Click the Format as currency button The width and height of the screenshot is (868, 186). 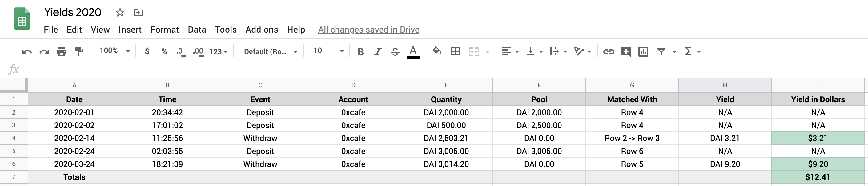point(147,51)
